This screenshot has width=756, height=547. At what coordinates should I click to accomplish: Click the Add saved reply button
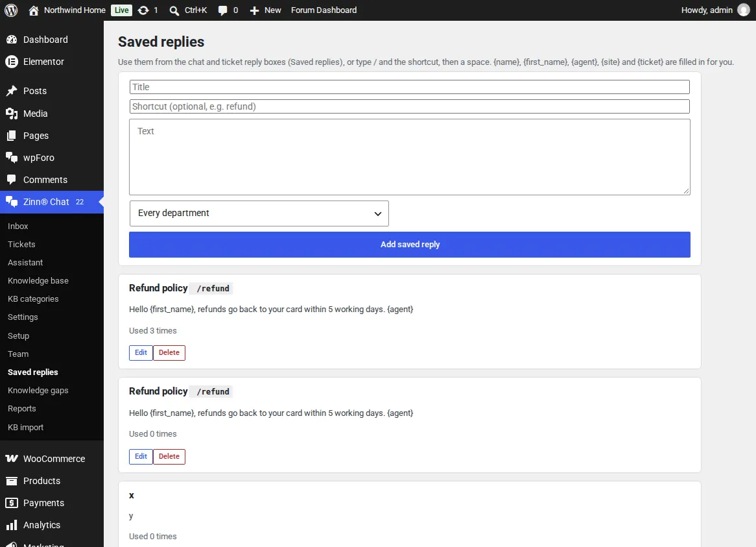(409, 245)
